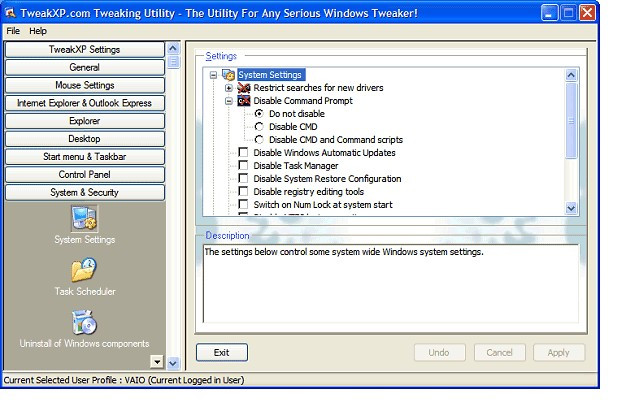Open Internet Explorer & Outlook Express category
This screenshot has height=415, width=619.
click(84, 103)
